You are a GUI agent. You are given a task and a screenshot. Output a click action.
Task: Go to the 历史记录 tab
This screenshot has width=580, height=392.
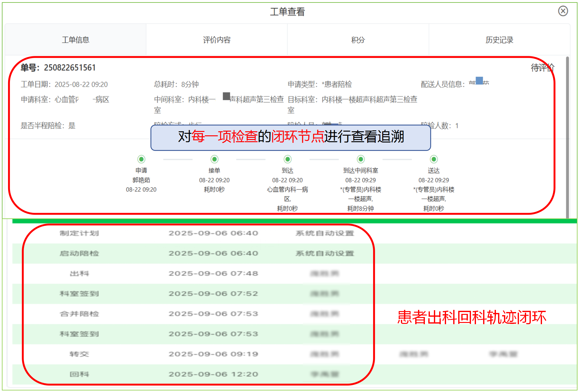(x=499, y=40)
